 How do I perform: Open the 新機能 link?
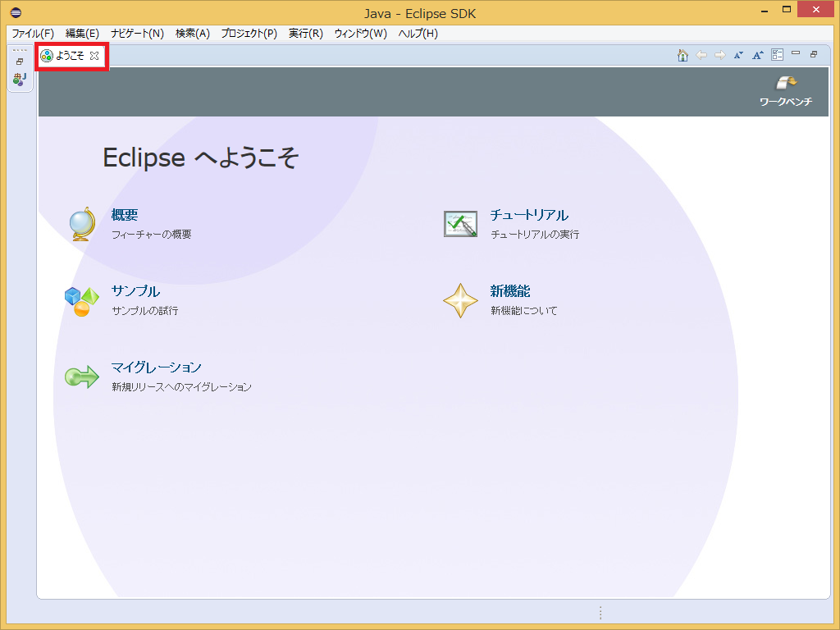point(510,291)
